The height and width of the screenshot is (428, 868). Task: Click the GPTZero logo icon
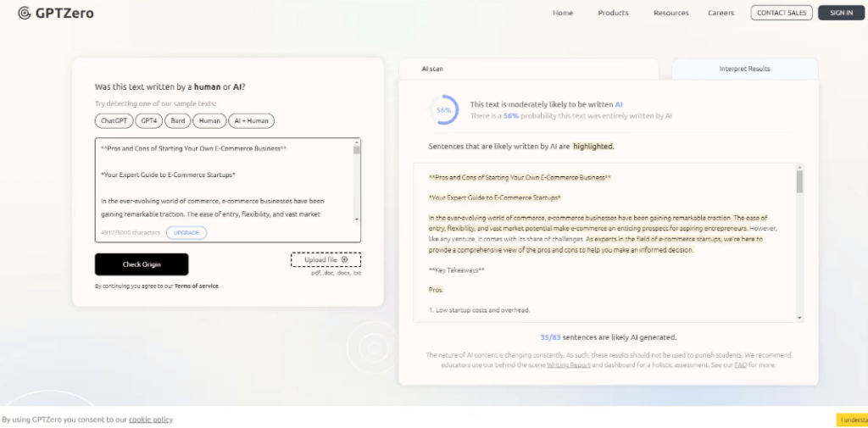[x=25, y=13]
